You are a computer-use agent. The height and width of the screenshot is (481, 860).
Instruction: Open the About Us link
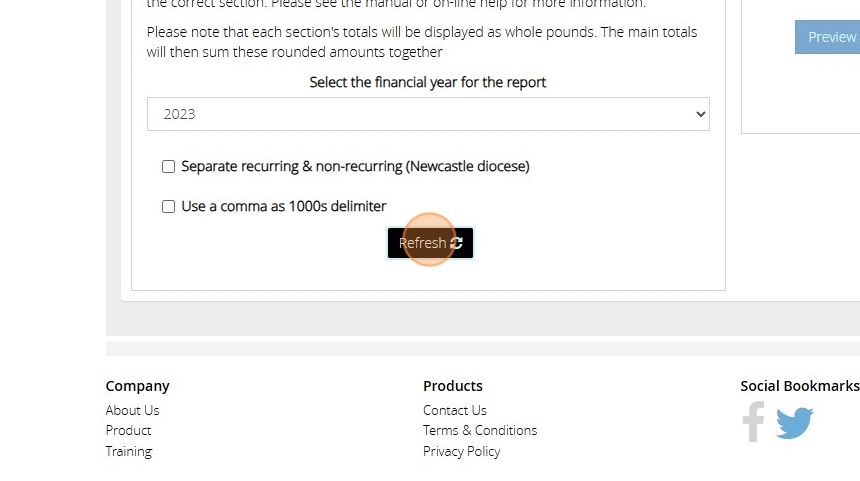coord(132,410)
